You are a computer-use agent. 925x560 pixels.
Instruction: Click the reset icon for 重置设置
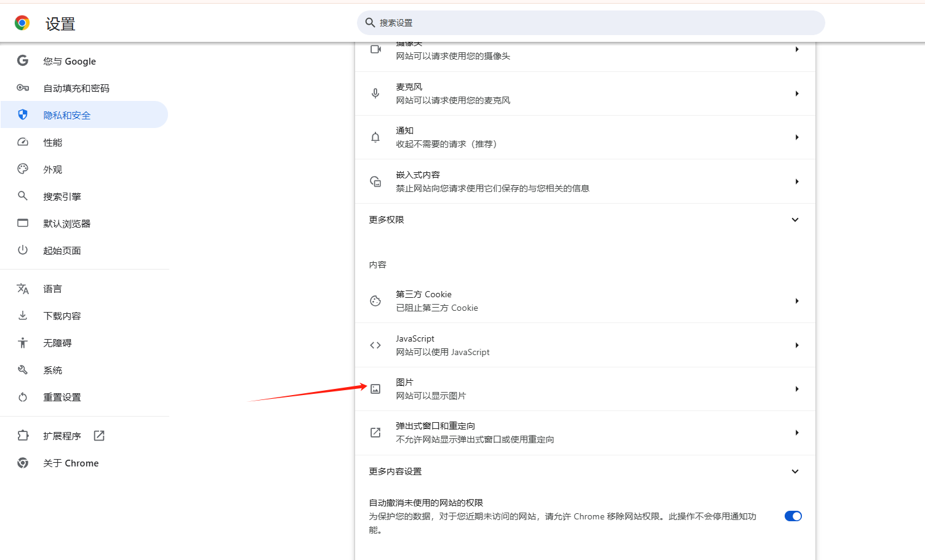23,397
